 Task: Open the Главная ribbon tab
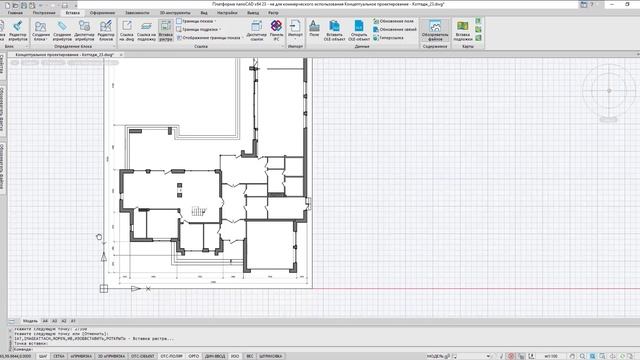click(x=15, y=13)
